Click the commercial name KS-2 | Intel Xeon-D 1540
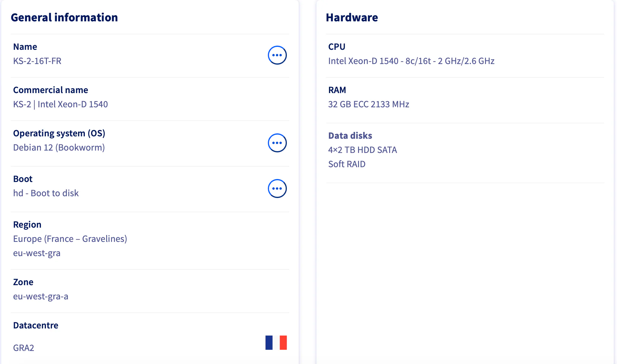Image resolution: width=617 pixels, height=364 pixels. [x=60, y=104]
